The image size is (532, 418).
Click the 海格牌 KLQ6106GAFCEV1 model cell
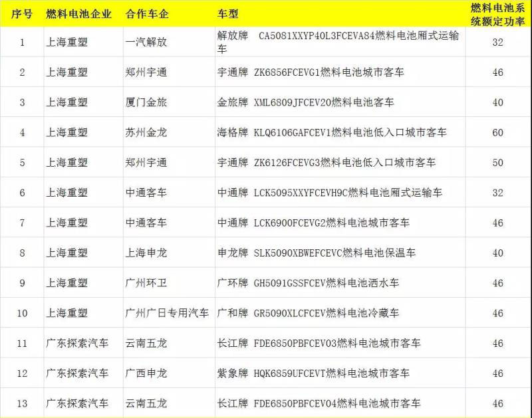point(332,132)
